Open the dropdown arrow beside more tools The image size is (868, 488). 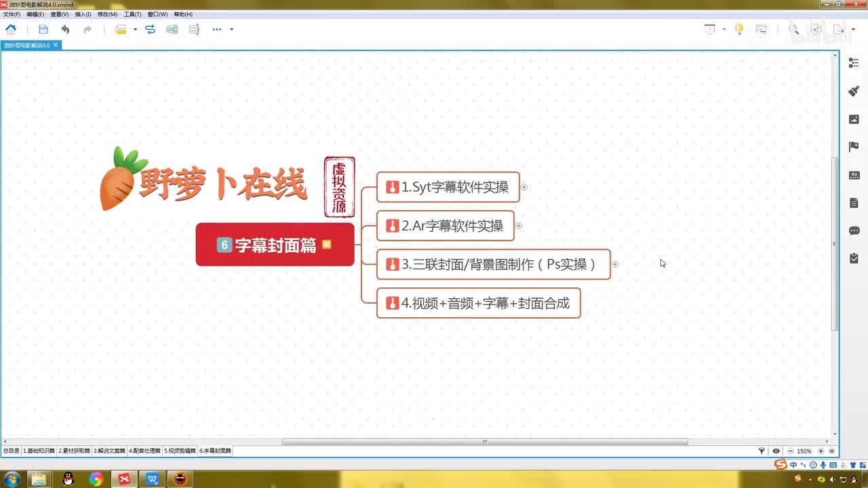231,29
